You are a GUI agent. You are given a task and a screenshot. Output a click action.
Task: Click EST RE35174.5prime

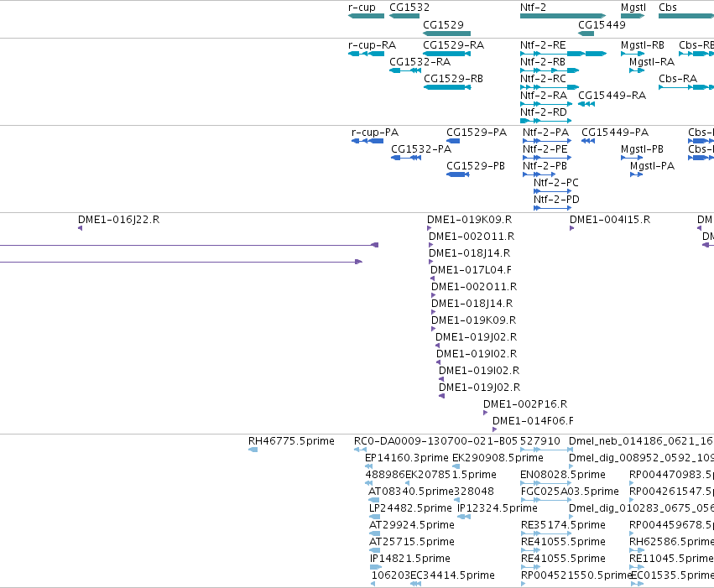(563, 525)
